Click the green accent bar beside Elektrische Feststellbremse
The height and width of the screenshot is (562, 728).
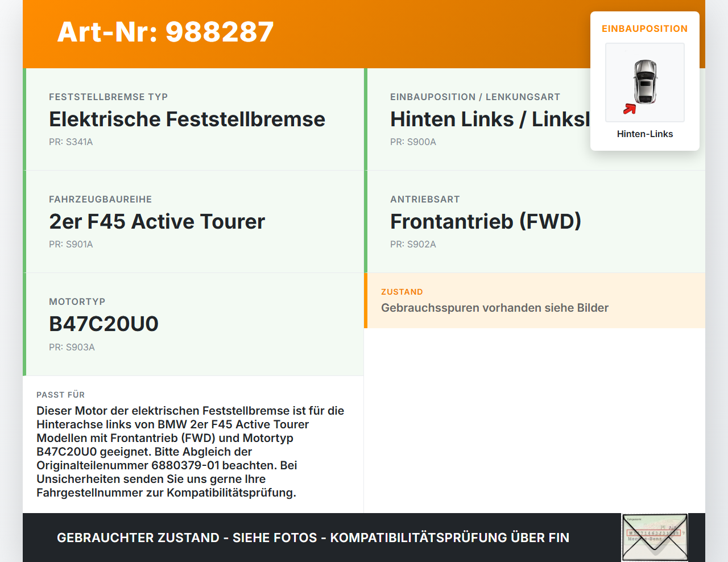(23, 119)
